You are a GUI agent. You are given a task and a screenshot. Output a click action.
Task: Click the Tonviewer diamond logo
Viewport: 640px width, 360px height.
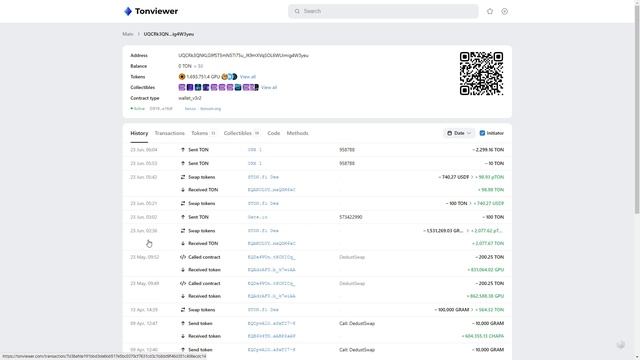coord(128,11)
